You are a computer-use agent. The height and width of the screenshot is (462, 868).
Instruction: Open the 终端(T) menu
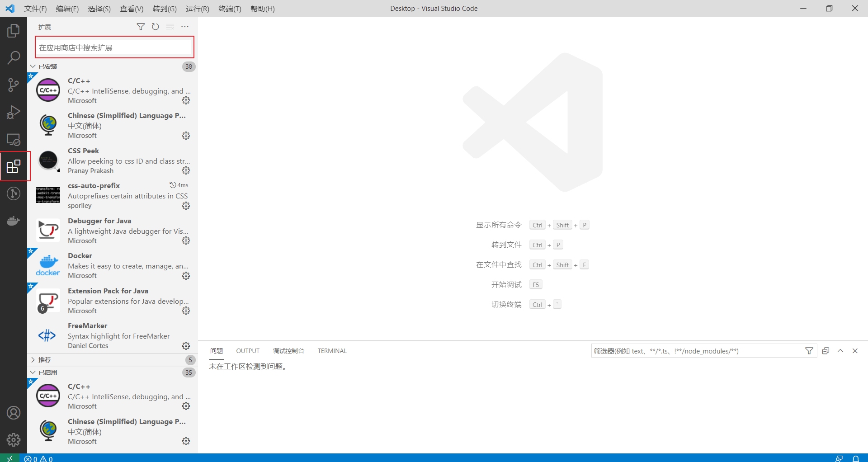click(x=230, y=9)
